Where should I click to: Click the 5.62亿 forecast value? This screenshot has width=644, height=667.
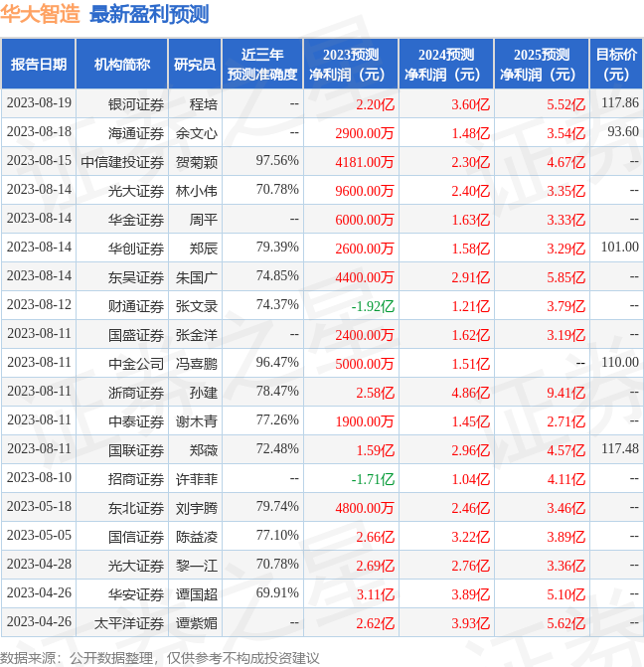pos(566,623)
